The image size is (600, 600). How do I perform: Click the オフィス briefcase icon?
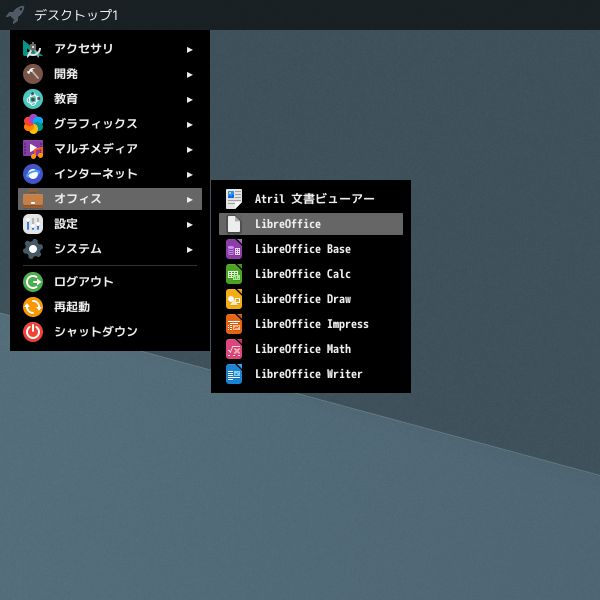point(33,199)
